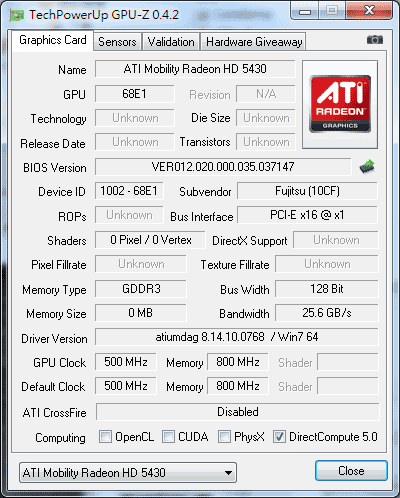Screen dimensions: 400x498
Task: Toggle the CUDA checkbox
Action: click(x=168, y=437)
